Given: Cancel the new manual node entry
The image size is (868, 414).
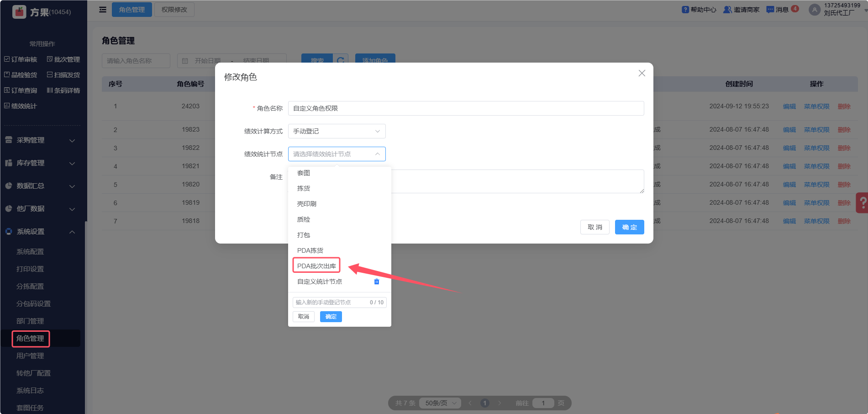Looking at the screenshot, I should pos(304,317).
